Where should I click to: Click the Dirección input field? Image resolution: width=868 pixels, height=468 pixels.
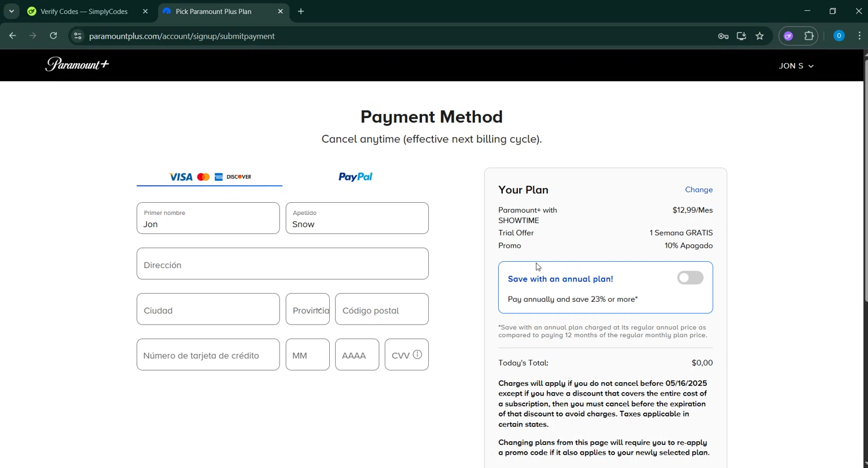[x=282, y=264]
